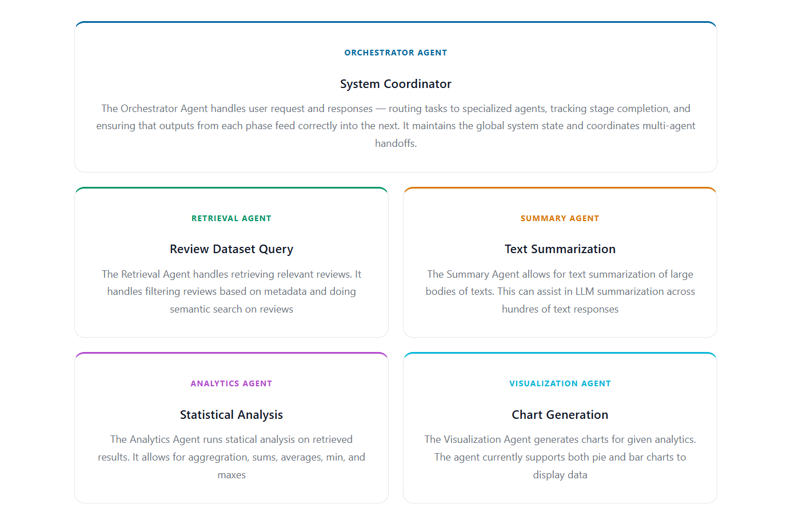Click the Analytics Agent description text
The height and width of the screenshot is (532, 802).
(232, 457)
